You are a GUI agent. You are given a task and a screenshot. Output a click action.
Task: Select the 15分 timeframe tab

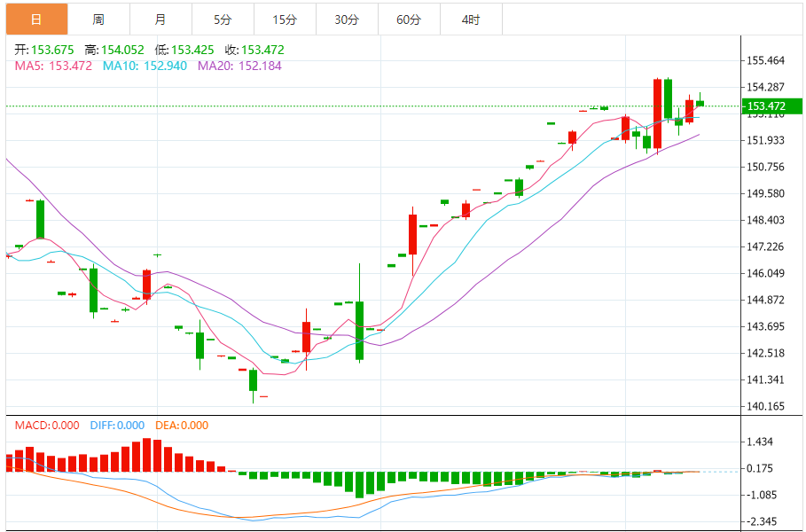284,19
